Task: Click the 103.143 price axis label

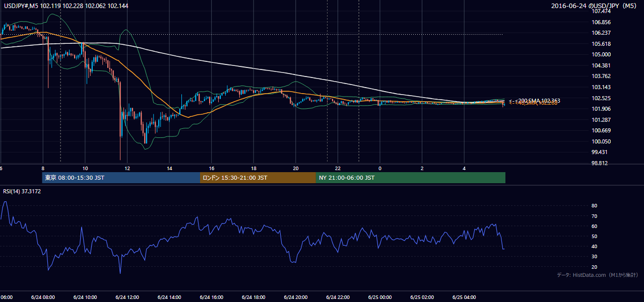Action: (x=601, y=87)
